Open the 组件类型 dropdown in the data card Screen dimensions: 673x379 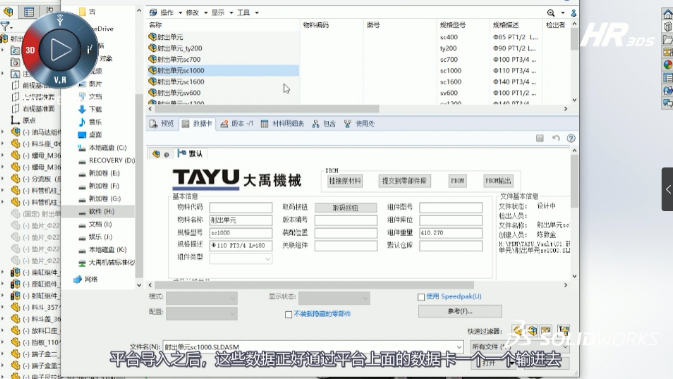pyautogui.click(x=241, y=258)
